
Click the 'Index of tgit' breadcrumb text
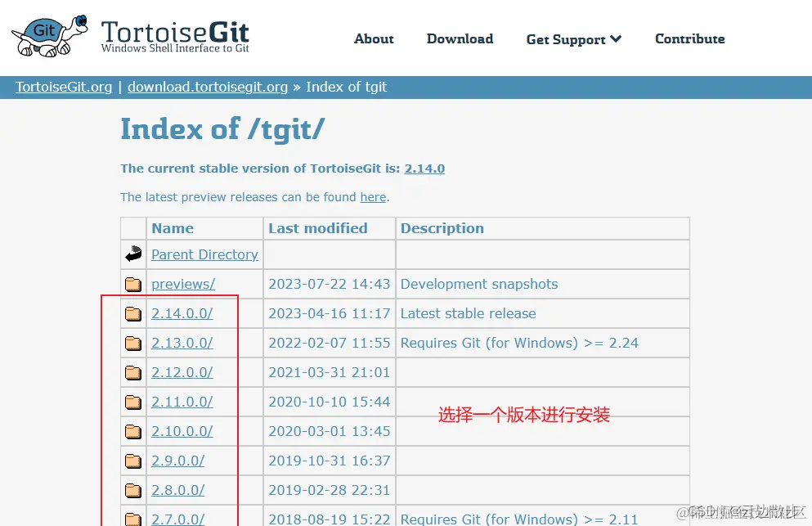(x=347, y=87)
